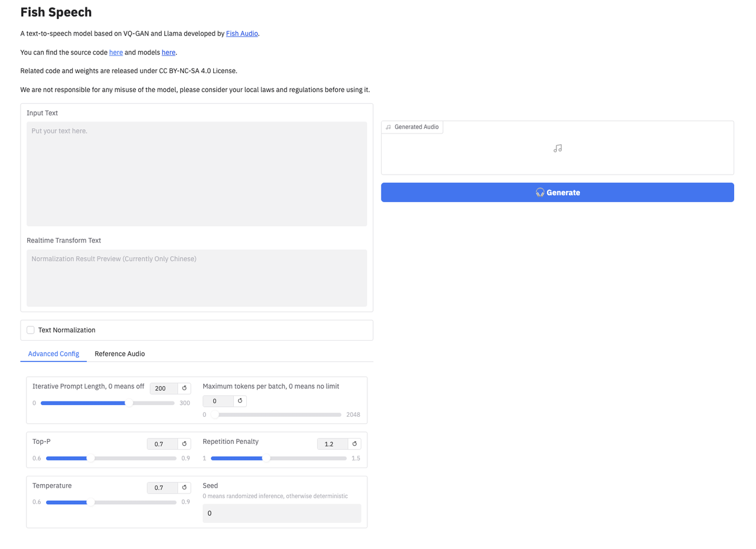Reset Top-P value icon
This screenshot has width=756, height=549.
tap(184, 444)
